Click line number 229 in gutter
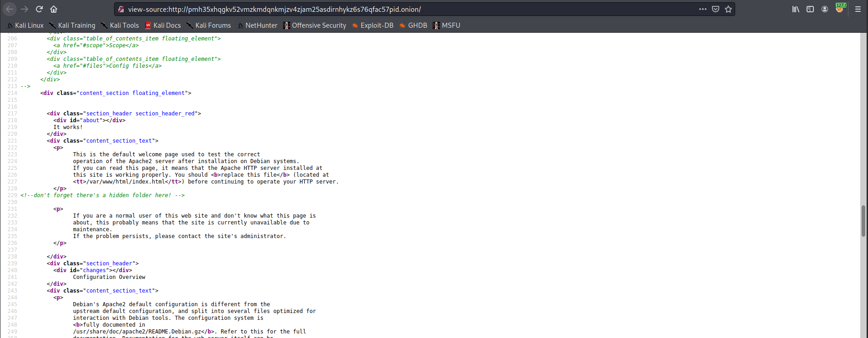 (x=12, y=195)
